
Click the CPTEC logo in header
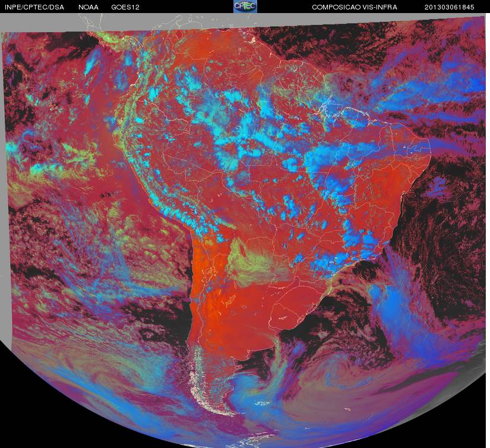[245, 7]
